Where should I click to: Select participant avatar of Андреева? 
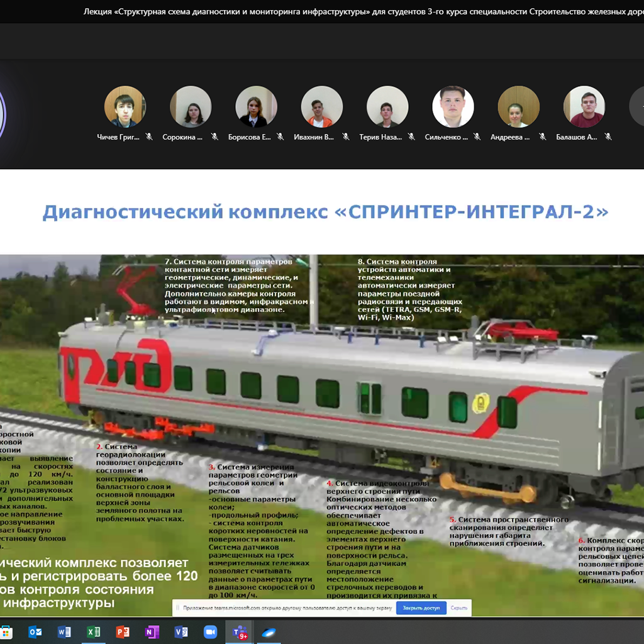[519, 106]
